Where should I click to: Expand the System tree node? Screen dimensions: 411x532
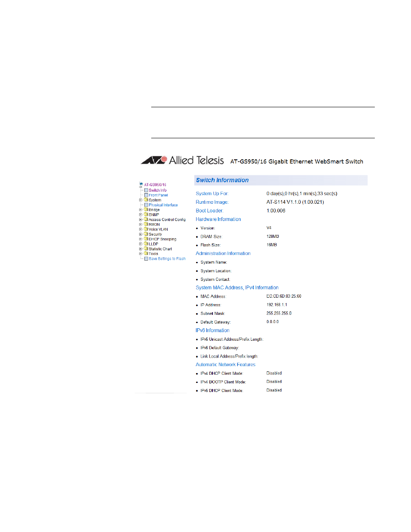(140, 200)
